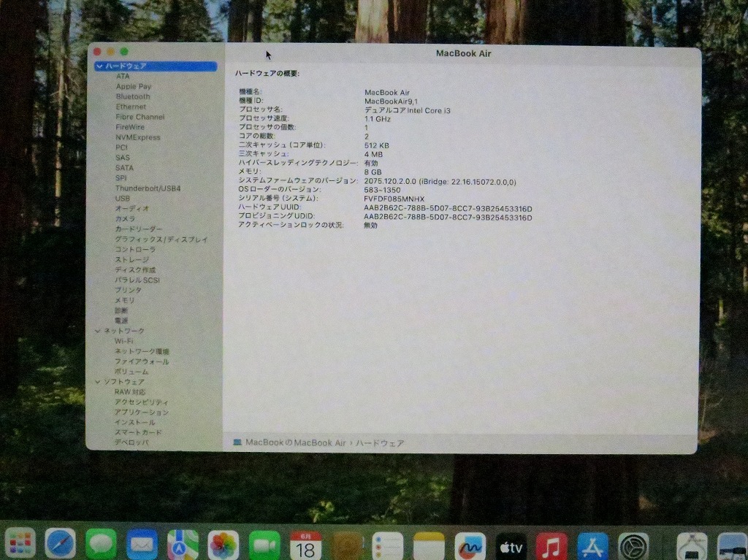The width and height of the screenshot is (748, 560).
Task: Launch Safari from the Dock
Action: [61, 543]
